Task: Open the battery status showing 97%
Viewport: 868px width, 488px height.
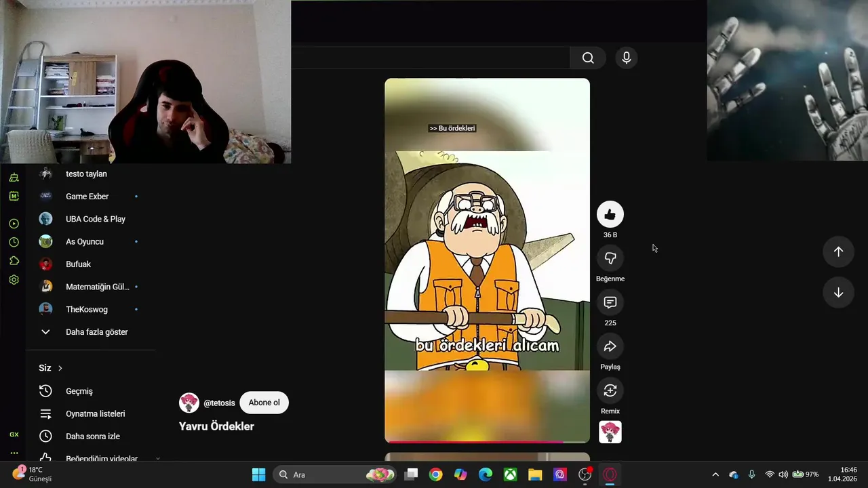Action: (806, 474)
